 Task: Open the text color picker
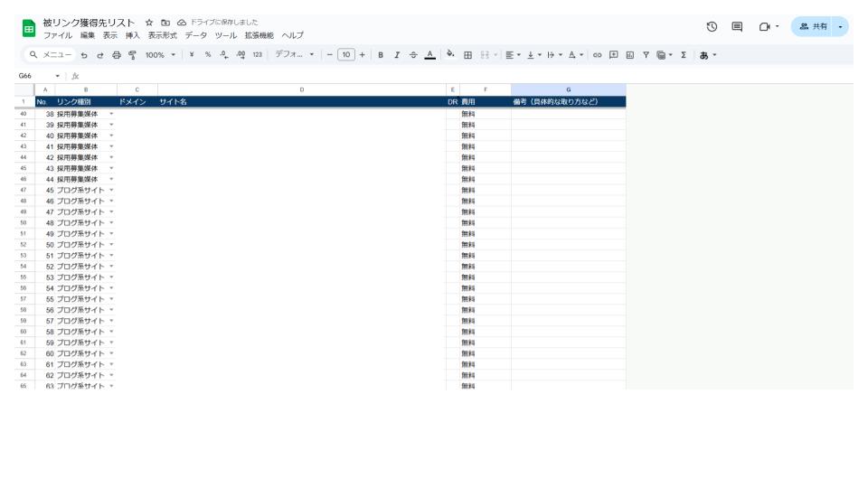coord(429,55)
